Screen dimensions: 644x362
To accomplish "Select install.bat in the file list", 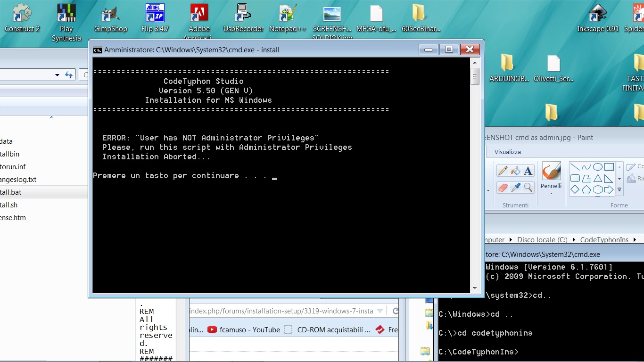I will (x=10, y=192).
